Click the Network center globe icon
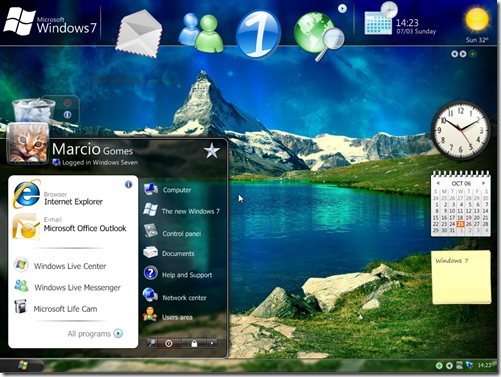This screenshot has width=501, height=377. click(x=150, y=294)
